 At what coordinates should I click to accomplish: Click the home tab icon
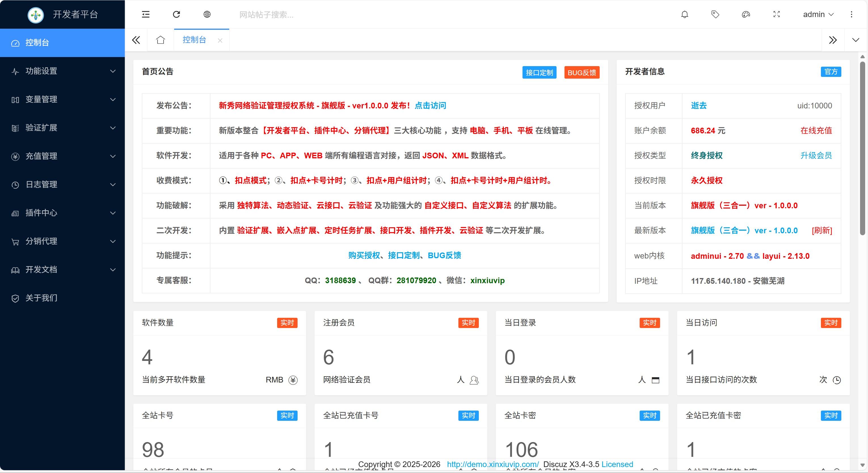tap(160, 40)
